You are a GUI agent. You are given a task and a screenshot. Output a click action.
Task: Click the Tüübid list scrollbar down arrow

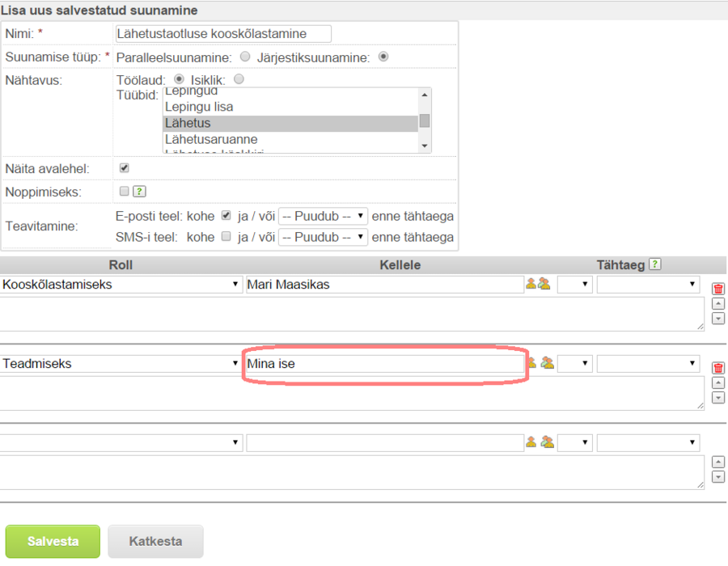(425, 146)
